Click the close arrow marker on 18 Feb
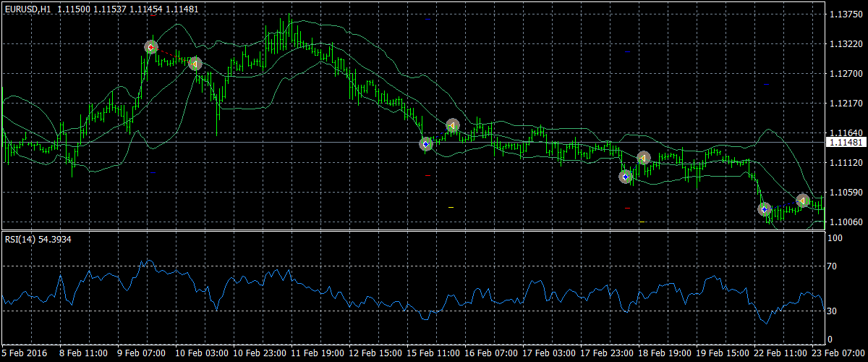This screenshot has height=362, width=868. click(x=644, y=158)
